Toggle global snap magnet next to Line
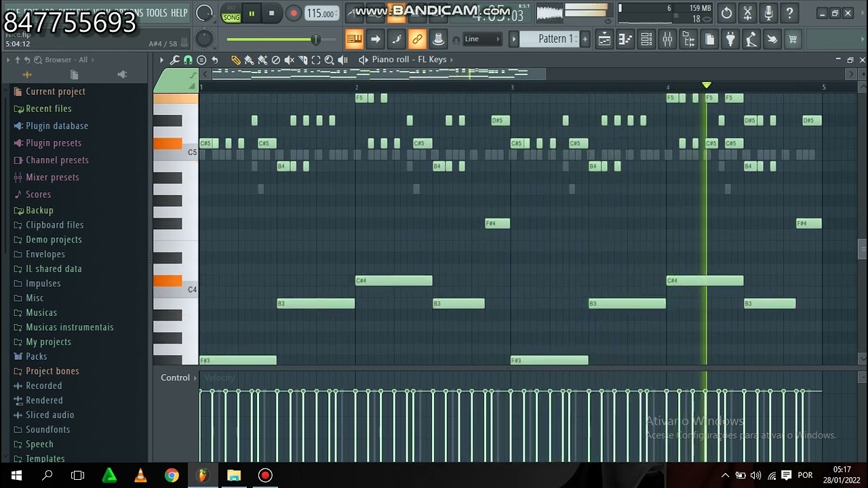Viewport: 868px width, 488px height. pos(456,40)
